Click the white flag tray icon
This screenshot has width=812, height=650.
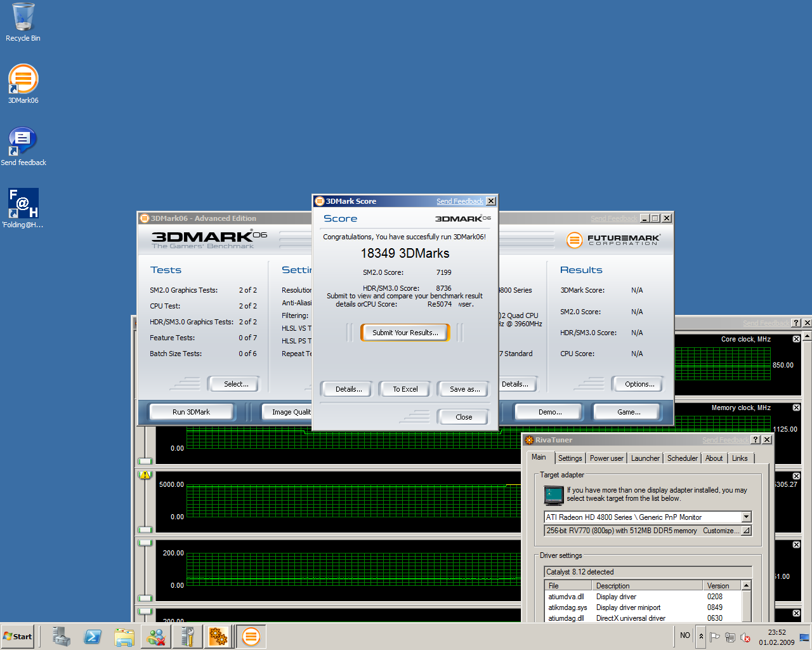coord(715,637)
